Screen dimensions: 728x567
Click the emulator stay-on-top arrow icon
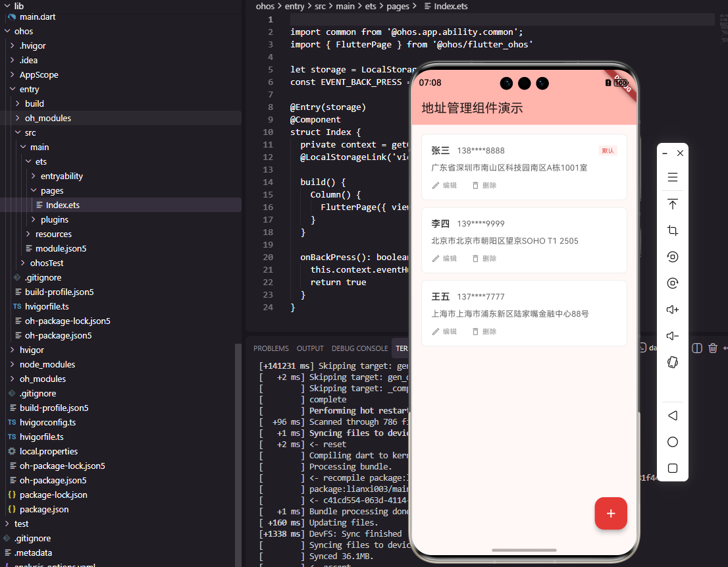673,204
